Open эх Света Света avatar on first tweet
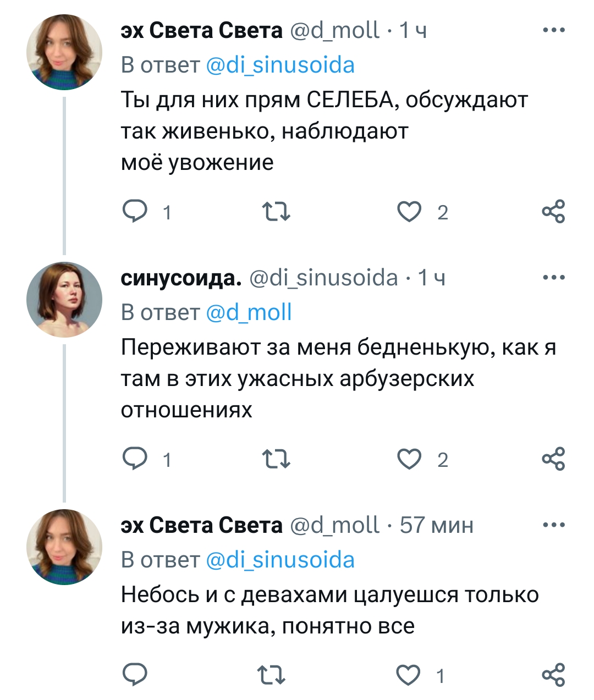Screen dimensions: 594x700 click(64, 52)
